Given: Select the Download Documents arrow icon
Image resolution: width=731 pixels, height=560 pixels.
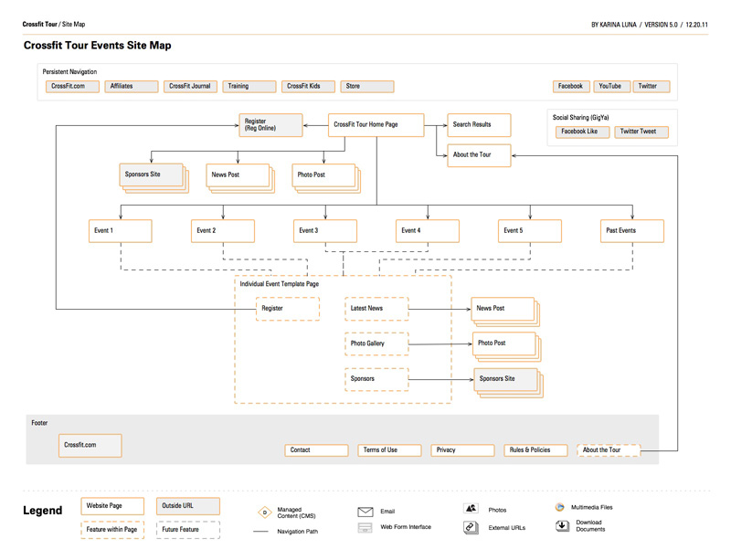Looking at the screenshot, I should tap(562, 526).
